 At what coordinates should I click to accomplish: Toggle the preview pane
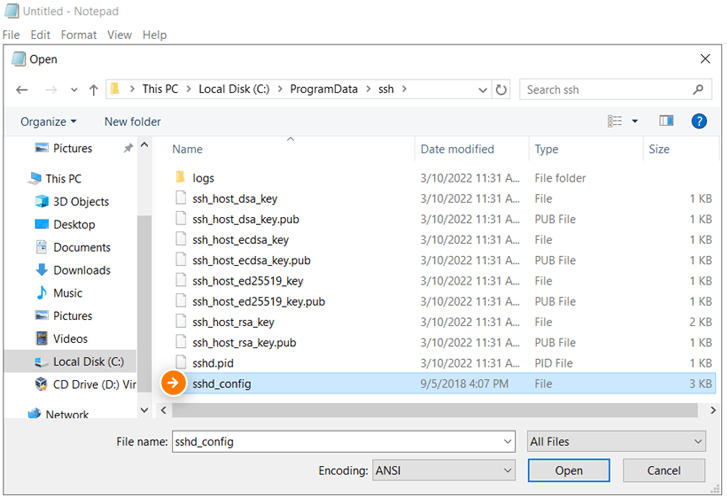(x=666, y=121)
